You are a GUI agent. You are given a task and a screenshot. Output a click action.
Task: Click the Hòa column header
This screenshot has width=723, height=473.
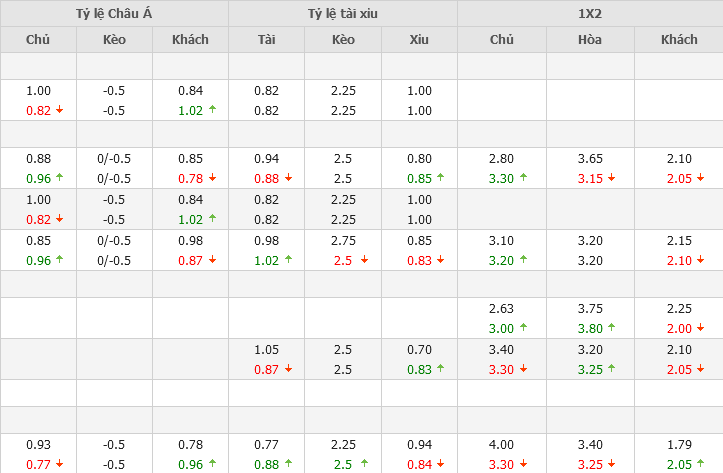pyautogui.click(x=590, y=40)
